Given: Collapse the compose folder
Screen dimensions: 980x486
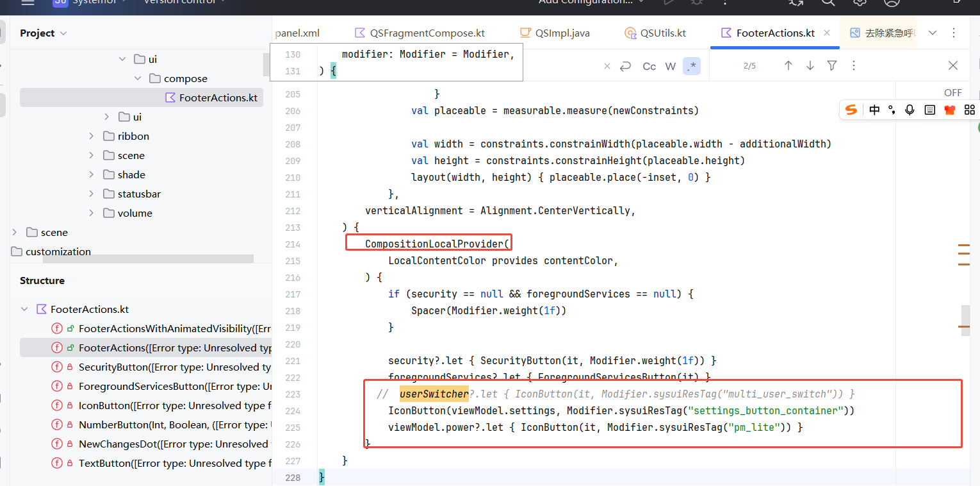Looking at the screenshot, I should (x=138, y=78).
